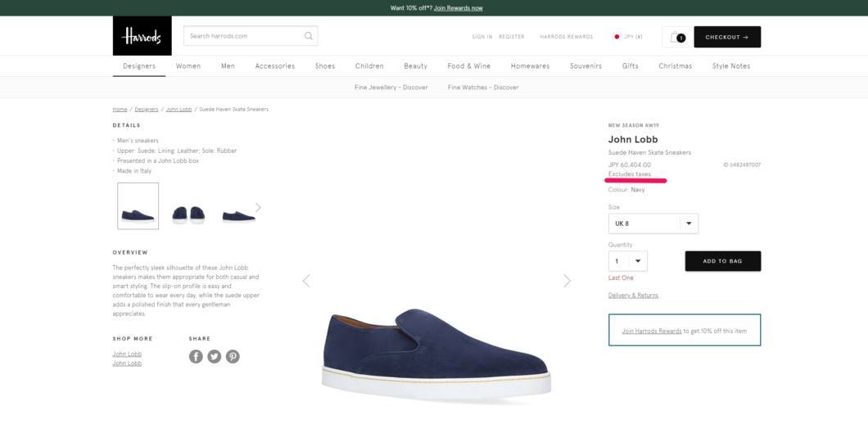Open Harrods Rewards header link
868x424 pixels.
point(567,37)
